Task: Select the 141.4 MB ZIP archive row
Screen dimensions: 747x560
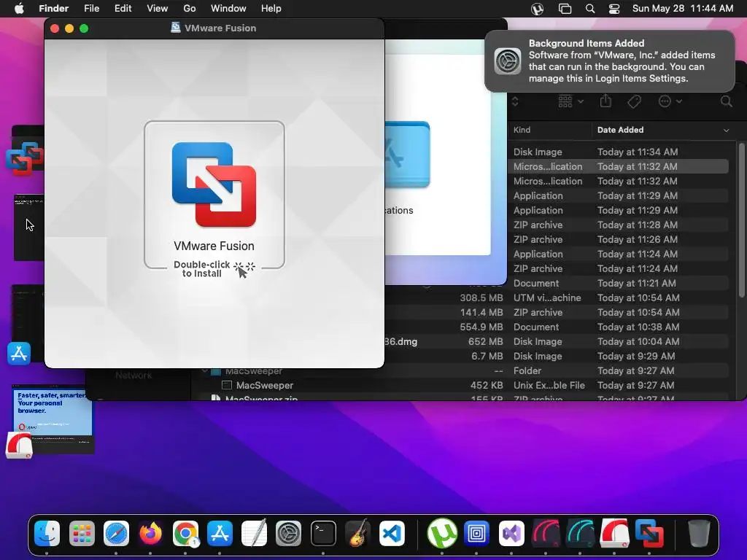Action: [557, 312]
